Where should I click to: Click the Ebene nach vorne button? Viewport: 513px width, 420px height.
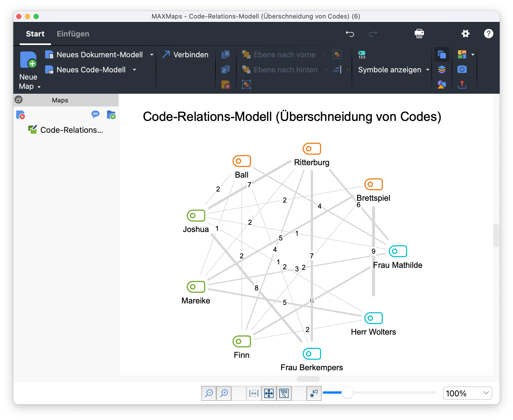click(279, 55)
